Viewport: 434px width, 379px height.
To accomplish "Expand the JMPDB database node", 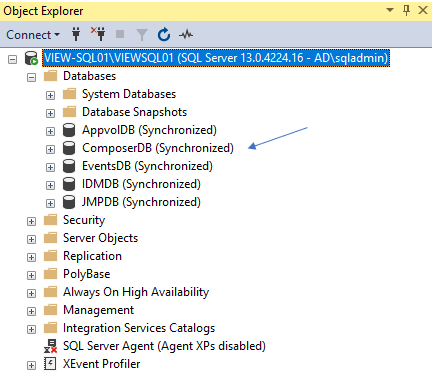I will tap(50, 204).
